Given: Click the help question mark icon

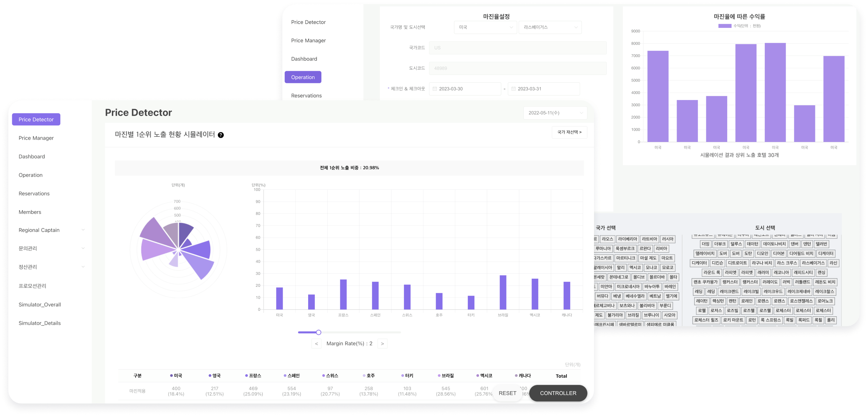Looking at the screenshot, I should coord(221,135).
